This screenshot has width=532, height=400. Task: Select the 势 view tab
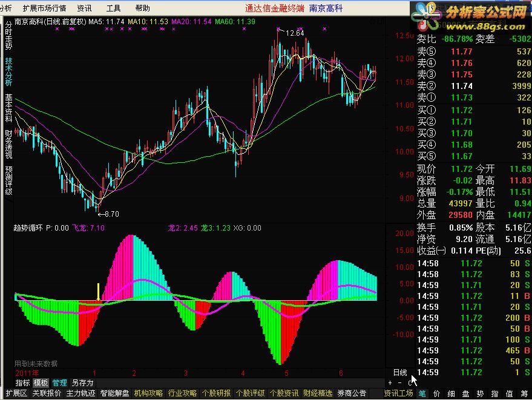click(x=480, y=394)
